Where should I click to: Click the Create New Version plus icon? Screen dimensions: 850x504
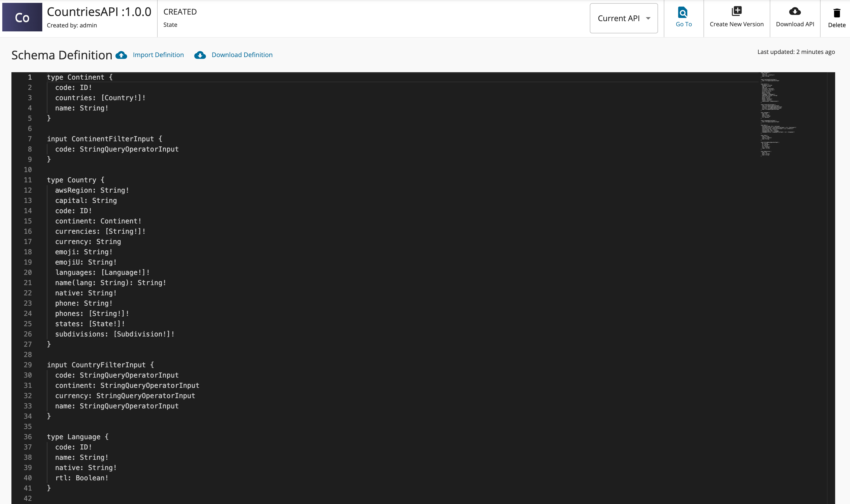pyautogui.click(x=737, y=11)
